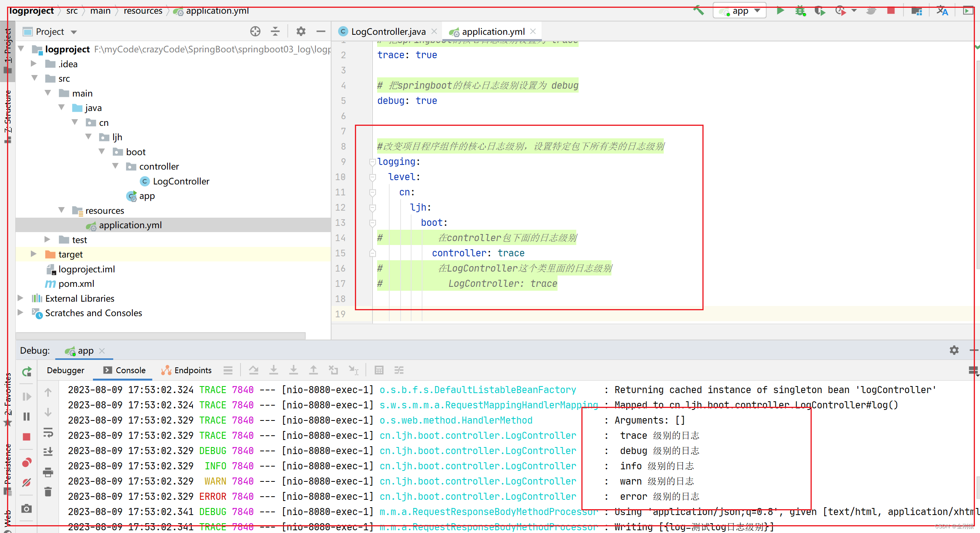
Task: Run app with green play button
Action: [780, 11]
